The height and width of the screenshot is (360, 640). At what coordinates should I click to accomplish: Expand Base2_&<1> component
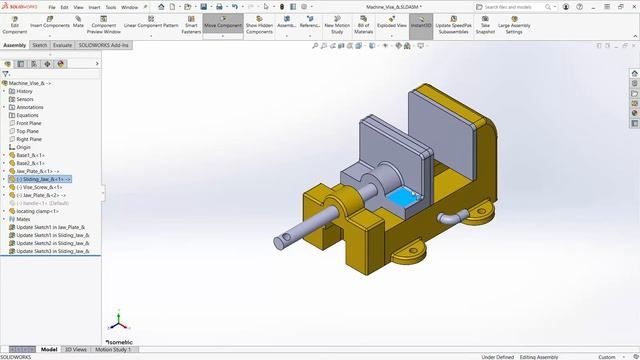click(4, 163)
